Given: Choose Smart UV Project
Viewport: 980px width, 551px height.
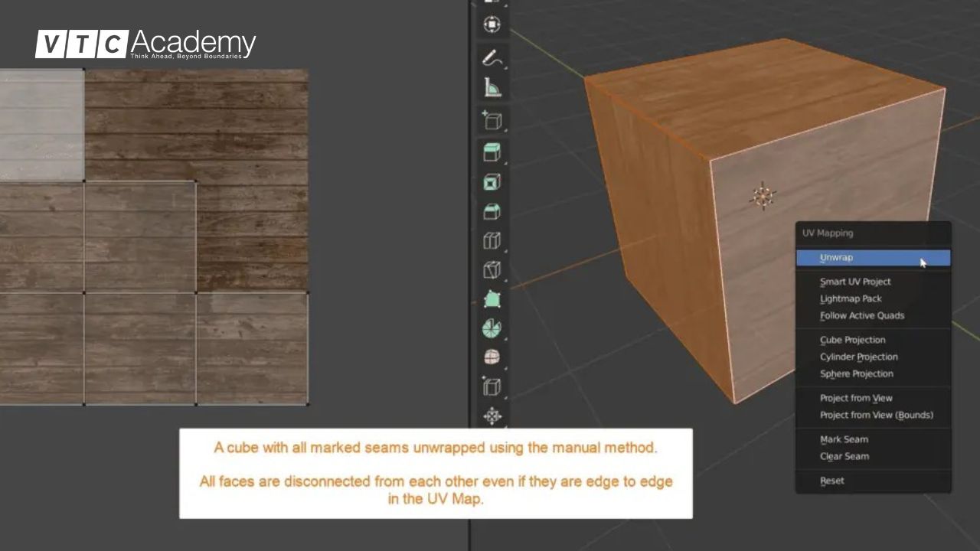Looking at the screenshot, I should (855, 282).
